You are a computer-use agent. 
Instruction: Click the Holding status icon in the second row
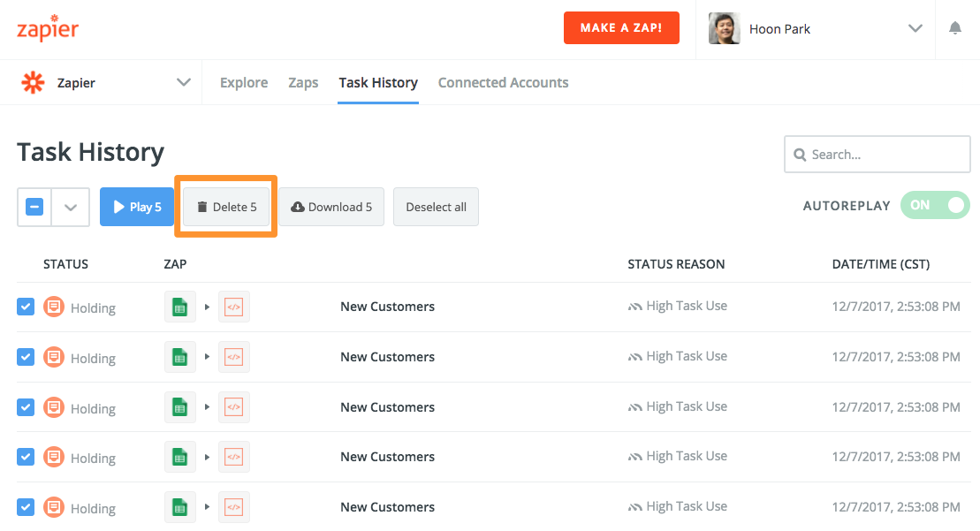point(54,357)
